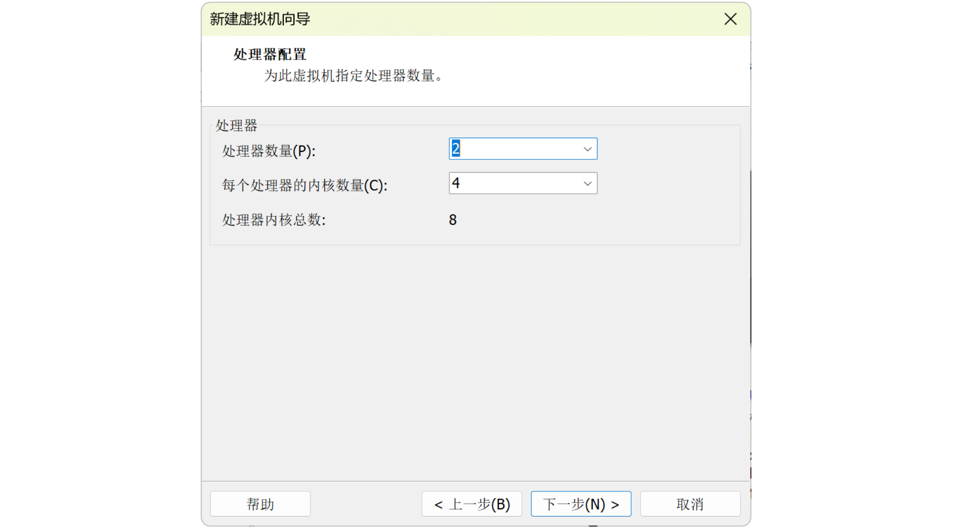The height and width of the screenshot is (530, 980).
Task: Click the greater-than arrow on 下一步 button
Action: tap(615, 505)
